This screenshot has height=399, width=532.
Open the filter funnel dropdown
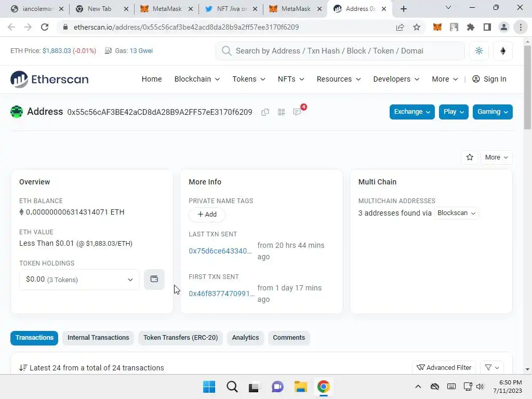(491, 367)
